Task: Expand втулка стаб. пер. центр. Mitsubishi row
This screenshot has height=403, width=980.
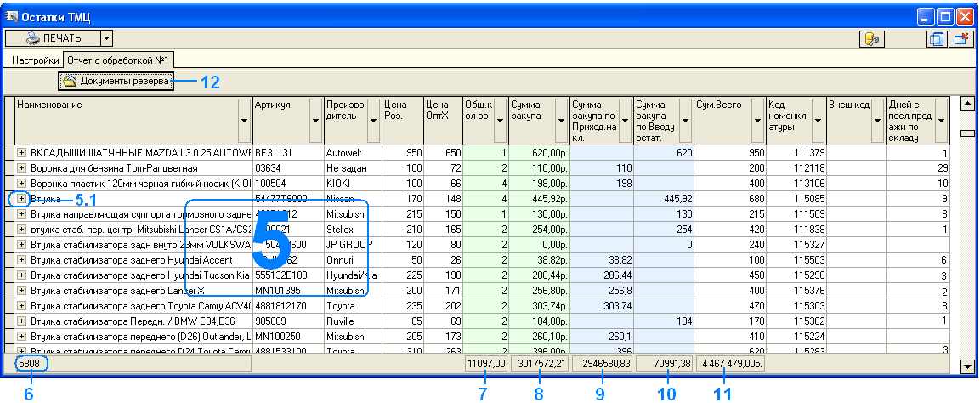Action: point(22,230)
